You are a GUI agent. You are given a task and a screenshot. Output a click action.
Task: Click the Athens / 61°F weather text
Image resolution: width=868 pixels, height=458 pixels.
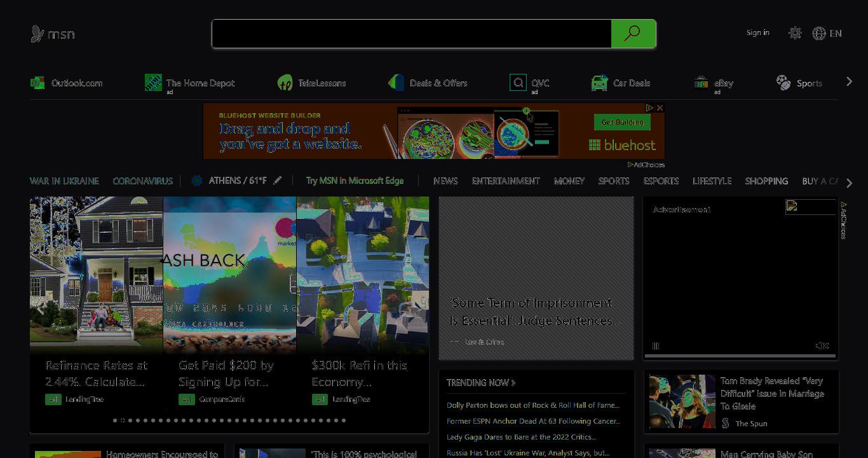point(238,181)
